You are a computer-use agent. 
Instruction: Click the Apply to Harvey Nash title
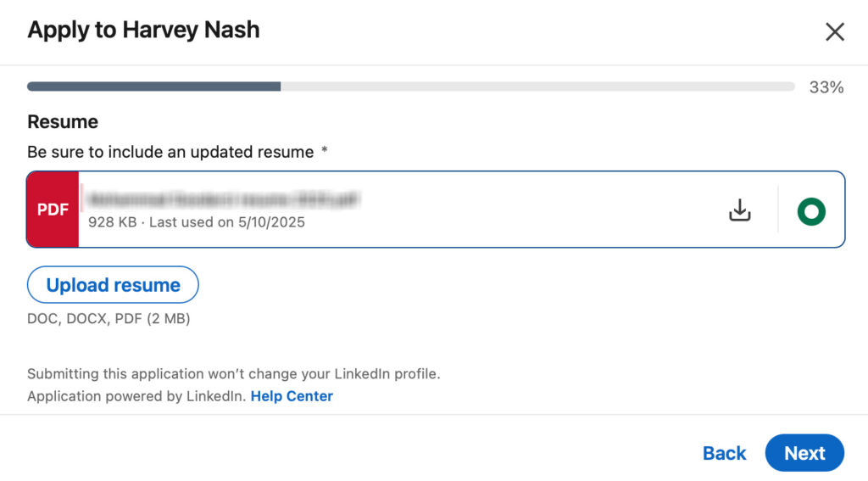pyautogui.click(x=143, y=30)
